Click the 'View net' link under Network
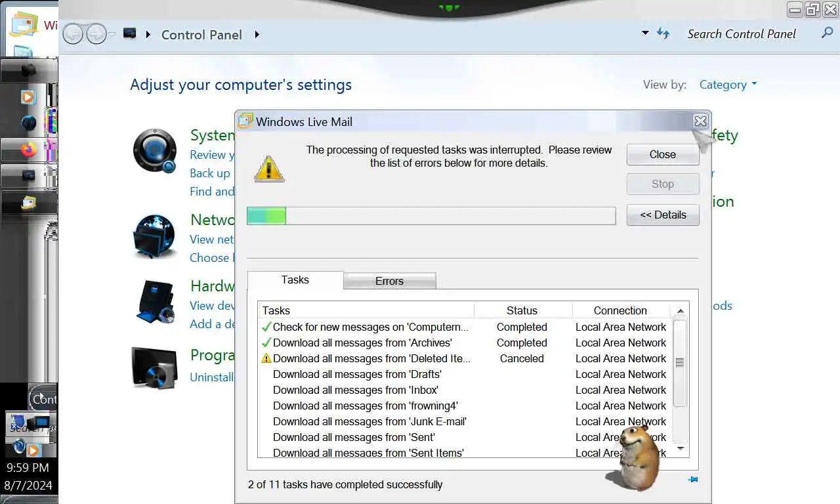This screenshot has width=840, height=504. click(x=211, y=239)
